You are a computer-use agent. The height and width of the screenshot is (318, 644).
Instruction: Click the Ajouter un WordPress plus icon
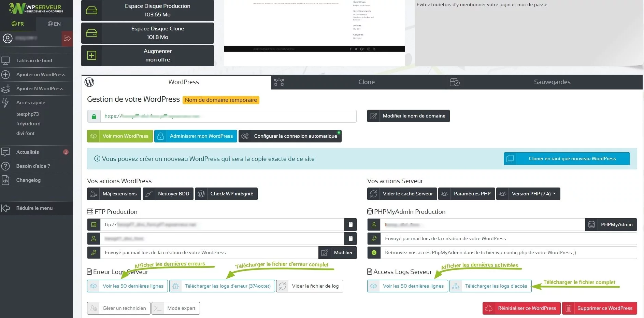pyautogui.click(x=5, y=74)
